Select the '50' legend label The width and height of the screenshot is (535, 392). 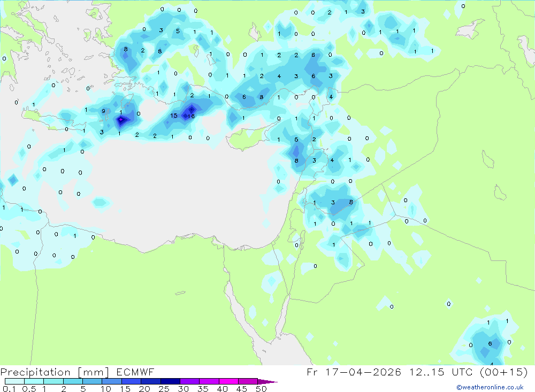(x=262, y=389)
